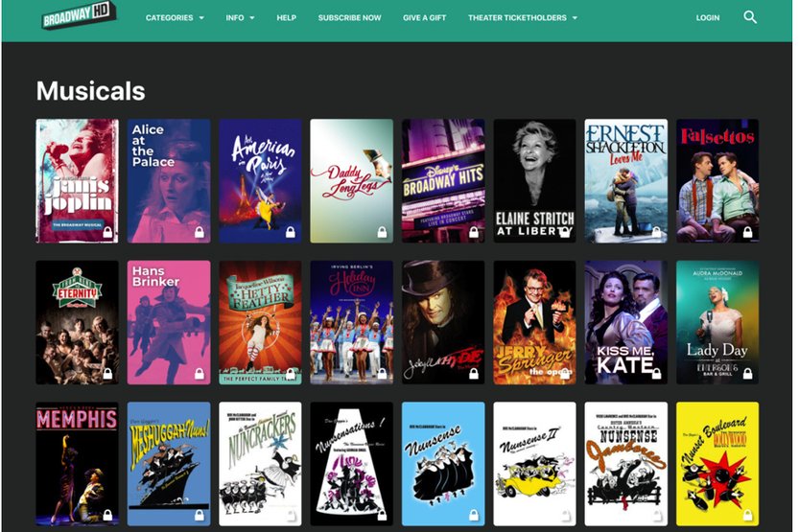Click the lock icon on Disney's Broadway Hits

click(474, 233)
